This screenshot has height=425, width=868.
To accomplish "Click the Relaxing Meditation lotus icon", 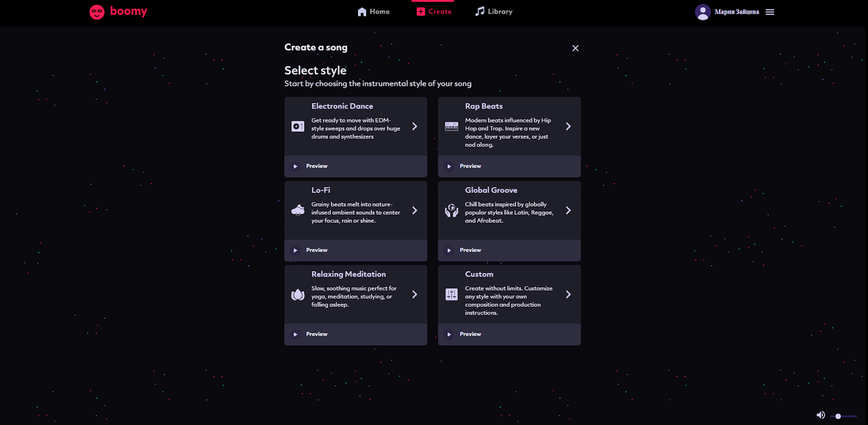I will point(298,294).
